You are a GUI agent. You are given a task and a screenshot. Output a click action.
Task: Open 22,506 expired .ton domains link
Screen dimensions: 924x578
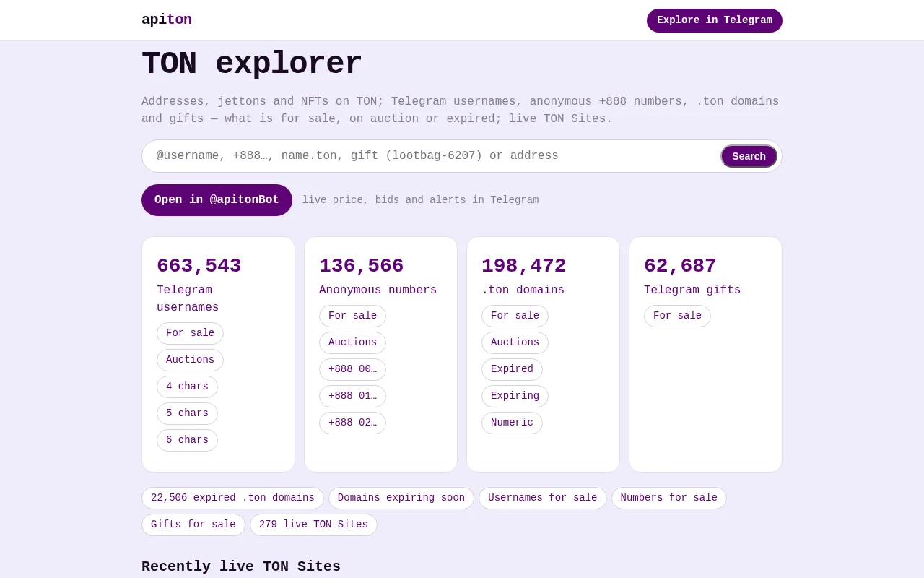coord(232,498)
